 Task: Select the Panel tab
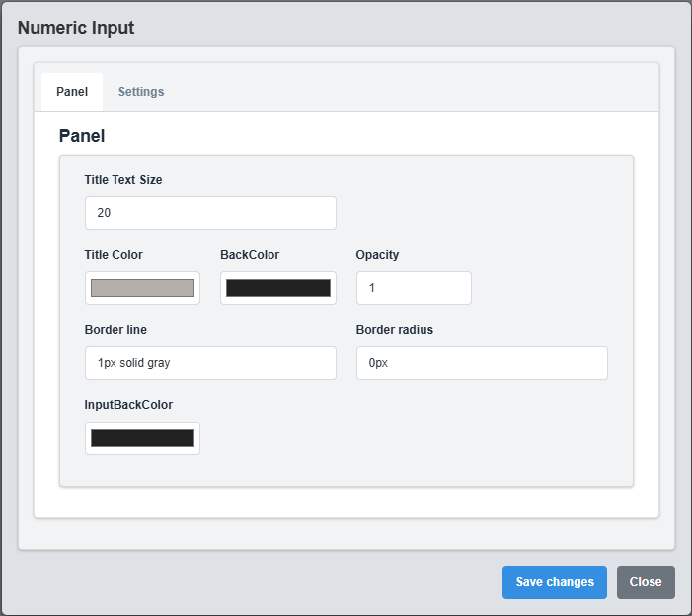coord(72,92)
